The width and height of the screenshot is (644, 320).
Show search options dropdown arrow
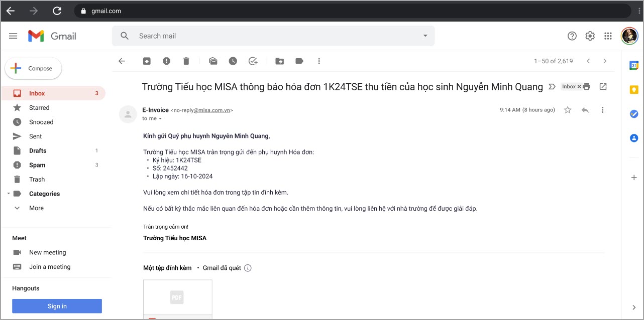click(425, 36)
